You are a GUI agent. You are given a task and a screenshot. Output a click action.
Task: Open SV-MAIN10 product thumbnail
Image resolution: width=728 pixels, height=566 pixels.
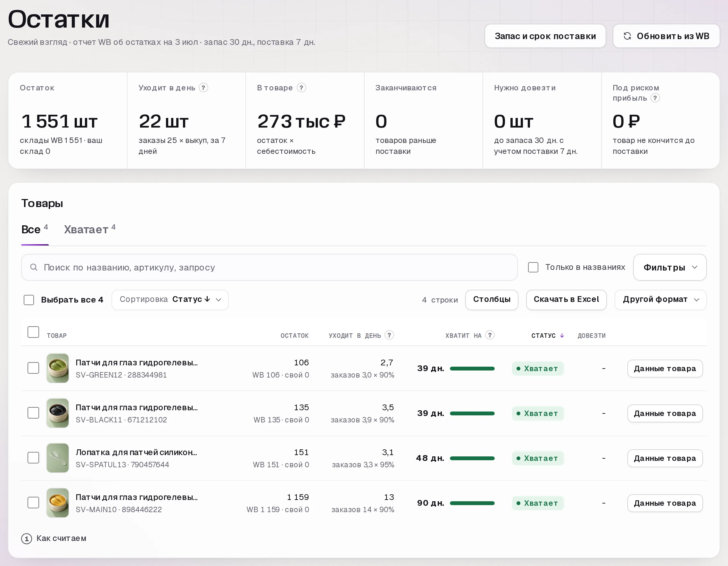coord(58,503)
